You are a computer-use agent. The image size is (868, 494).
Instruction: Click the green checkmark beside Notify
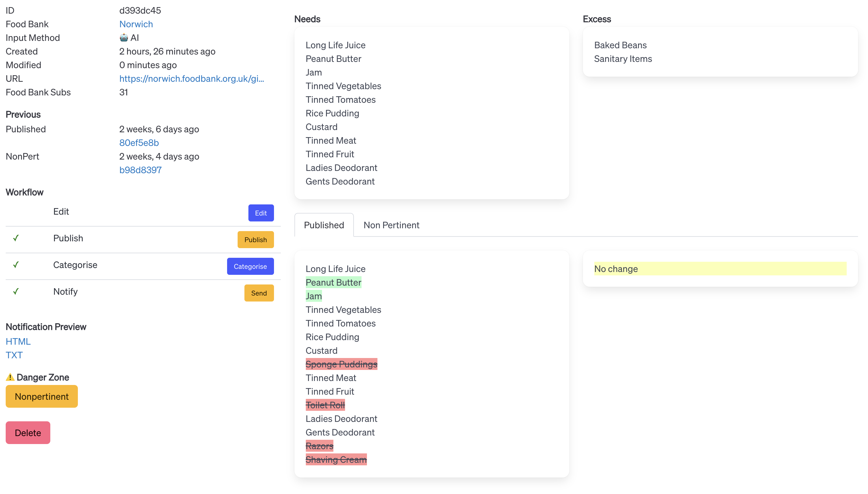click(16, 292)
